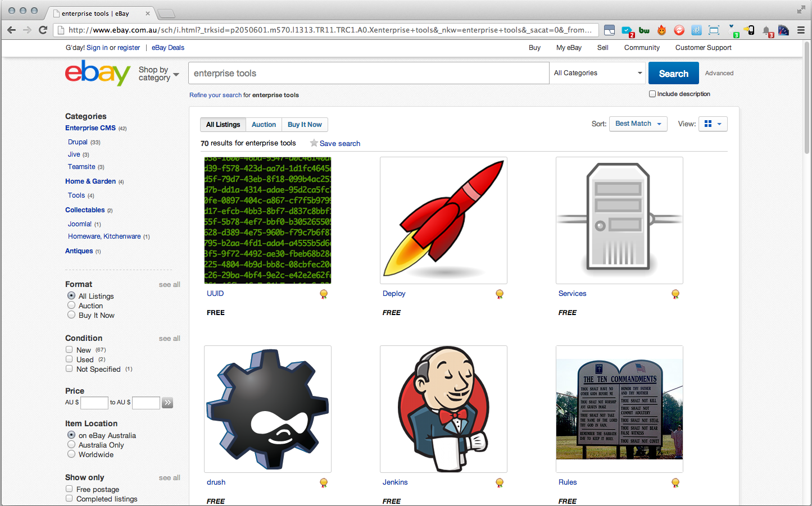Open the Sell menu item
812x506 pixels.
tap(602, 48)
